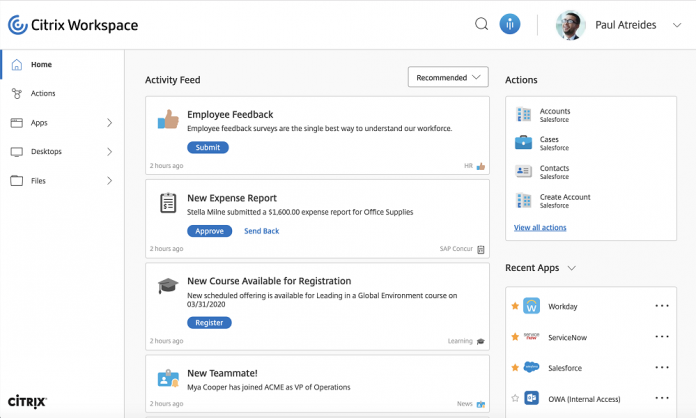Click the expense report clipboard icon
Screen dimensions: 696x418
[x=168, y=203]
